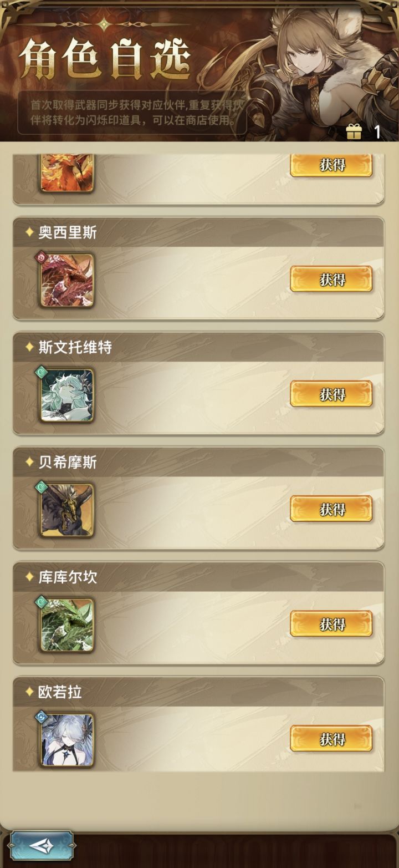Image resolution: width=399 pixels, height=868 pixels.
Task: Select the phoenix portrait in top row
Action: (x=66, y=173)
